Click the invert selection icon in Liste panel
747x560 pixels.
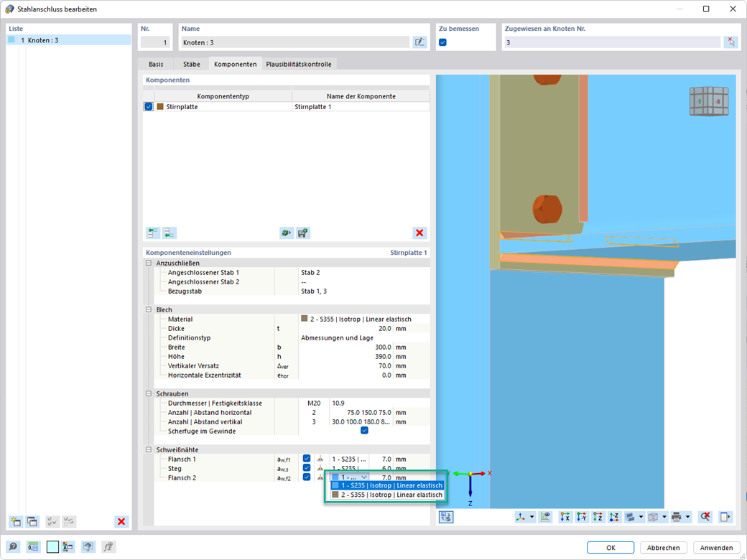(69, 521)
